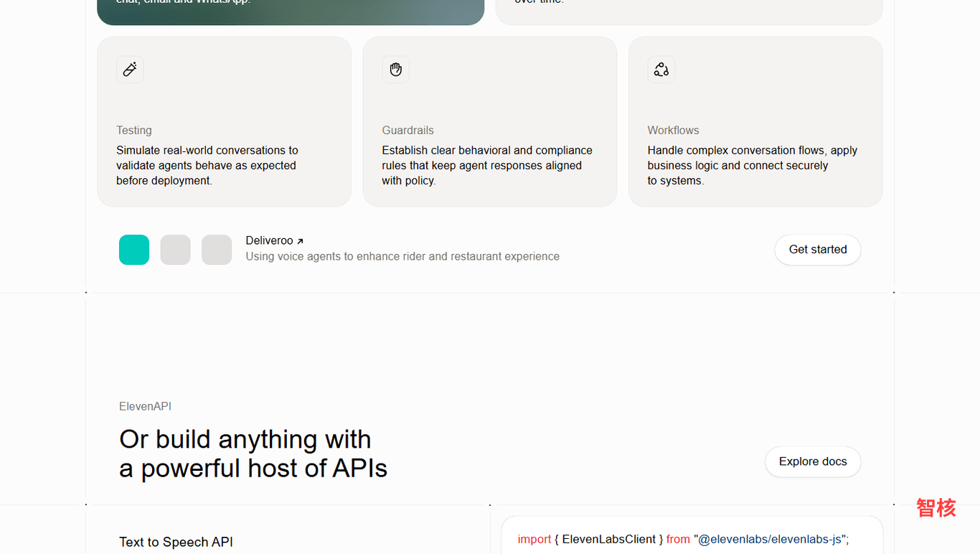Click the Testing card heading

coord(134,130)
